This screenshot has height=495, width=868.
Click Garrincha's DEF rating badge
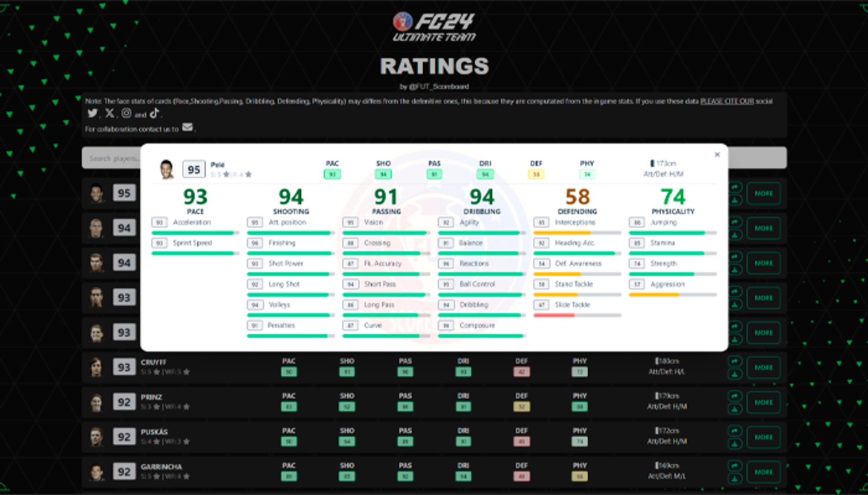click(521, 477)
